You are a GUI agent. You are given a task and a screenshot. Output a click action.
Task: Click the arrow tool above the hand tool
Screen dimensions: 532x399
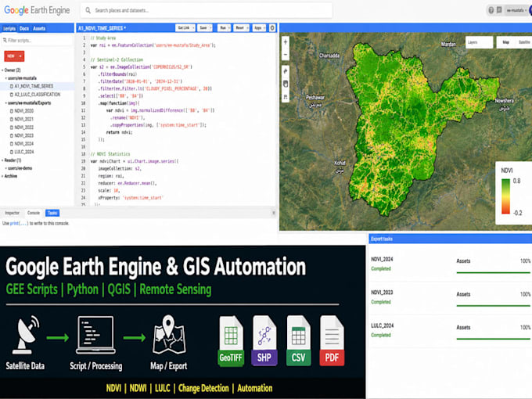tap(286, 71)
